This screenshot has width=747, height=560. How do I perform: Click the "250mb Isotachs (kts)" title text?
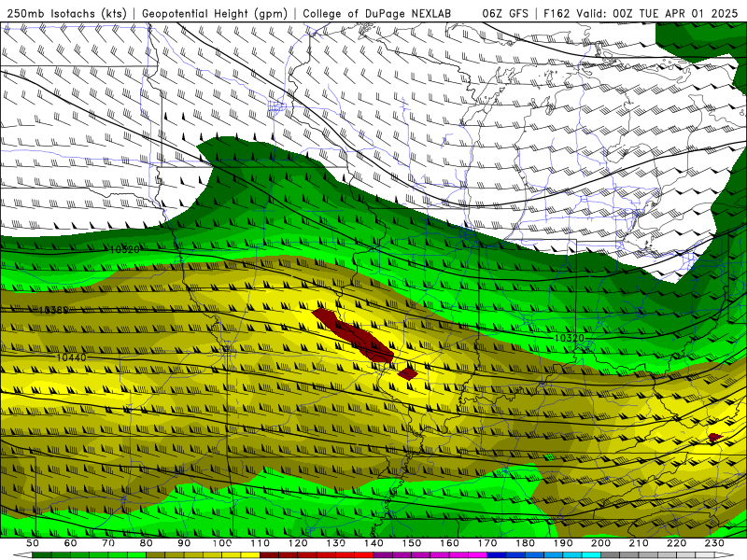tap(67, 13)
